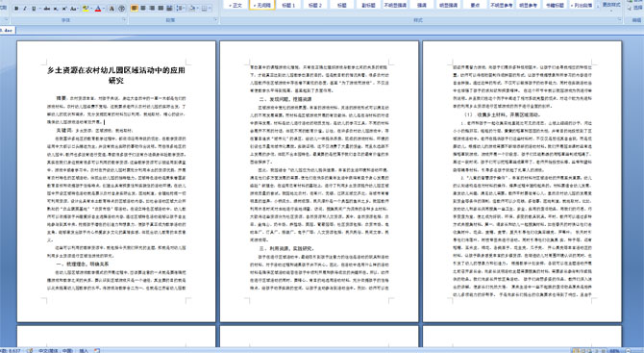Apply yellow text highlight color

coord(86,9)
